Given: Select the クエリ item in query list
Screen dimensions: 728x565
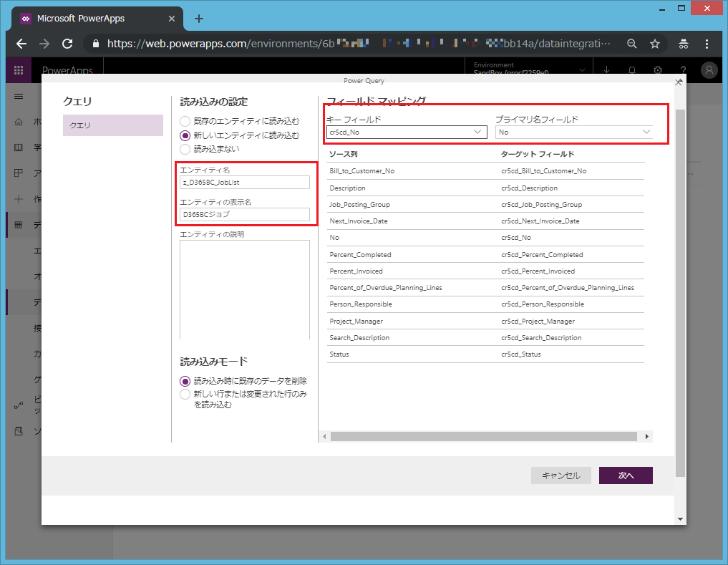Looking at the screenshot, I should click(113, 125).
